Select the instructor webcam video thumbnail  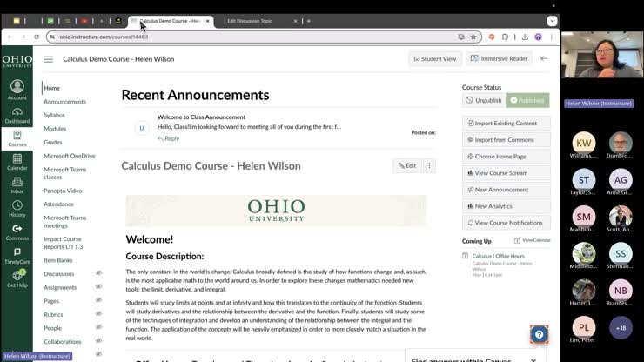(602, 55)
